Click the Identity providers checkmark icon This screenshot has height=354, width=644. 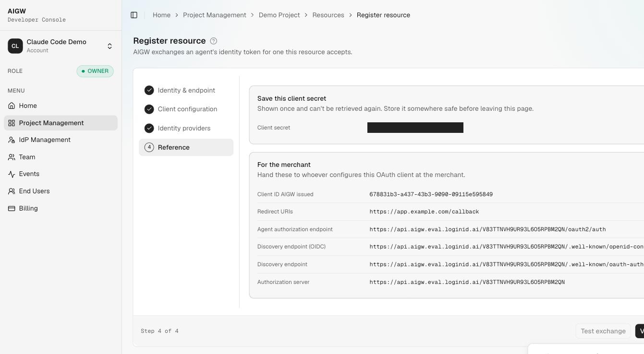point(149,128)
